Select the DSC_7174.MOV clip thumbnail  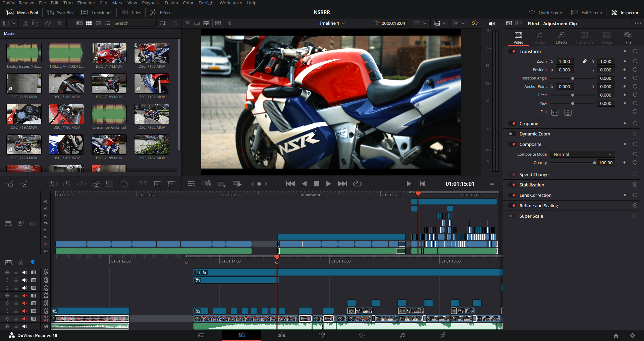coord(109,53)
